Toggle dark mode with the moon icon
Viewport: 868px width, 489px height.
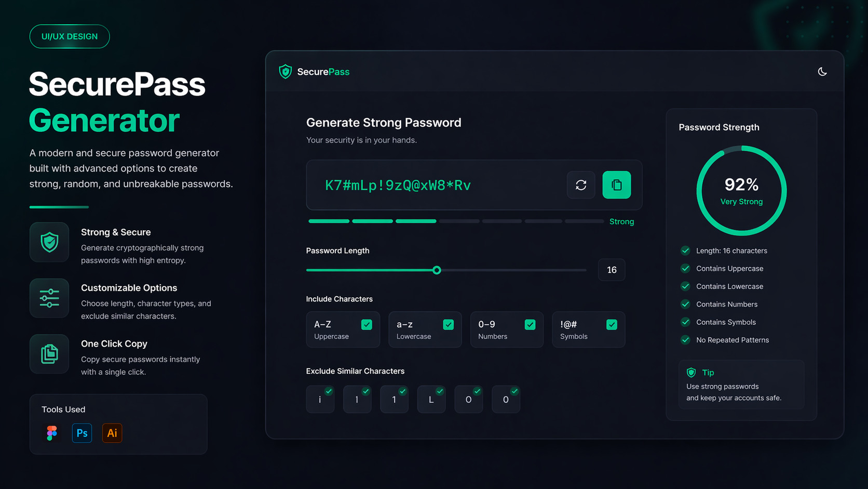click(x=822, y=71)
